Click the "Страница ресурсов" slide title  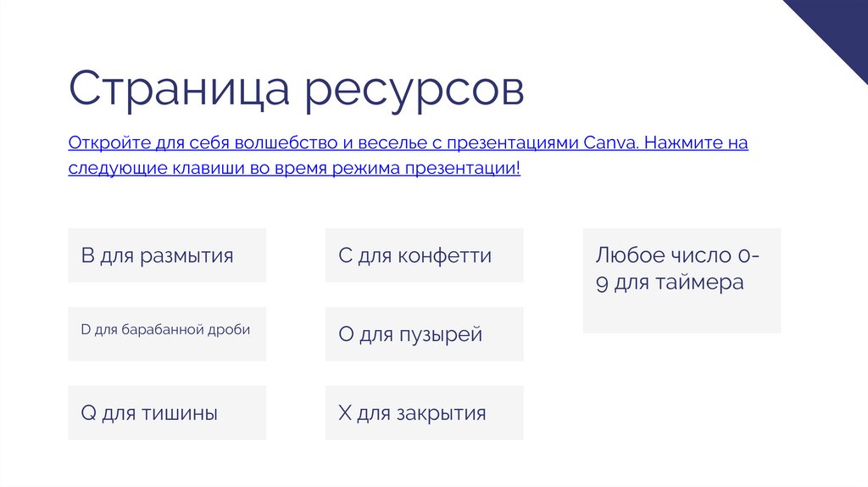(x=296, y=89)
